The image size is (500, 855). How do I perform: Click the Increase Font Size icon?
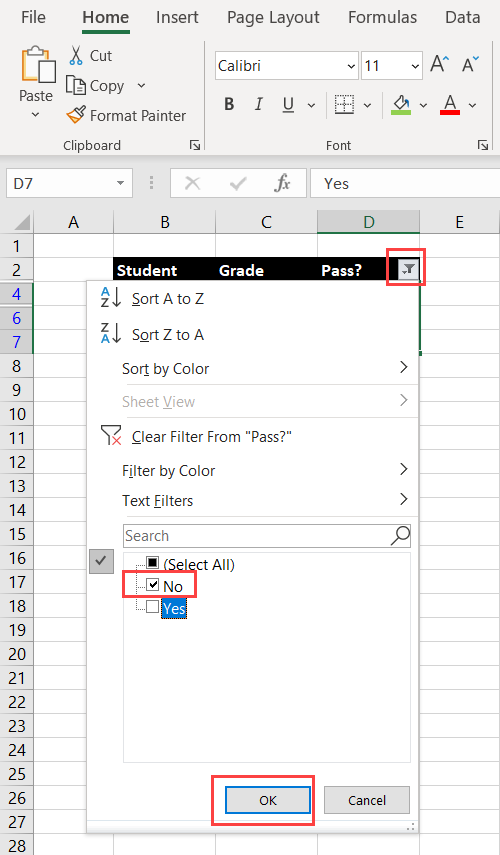[439, 64]
